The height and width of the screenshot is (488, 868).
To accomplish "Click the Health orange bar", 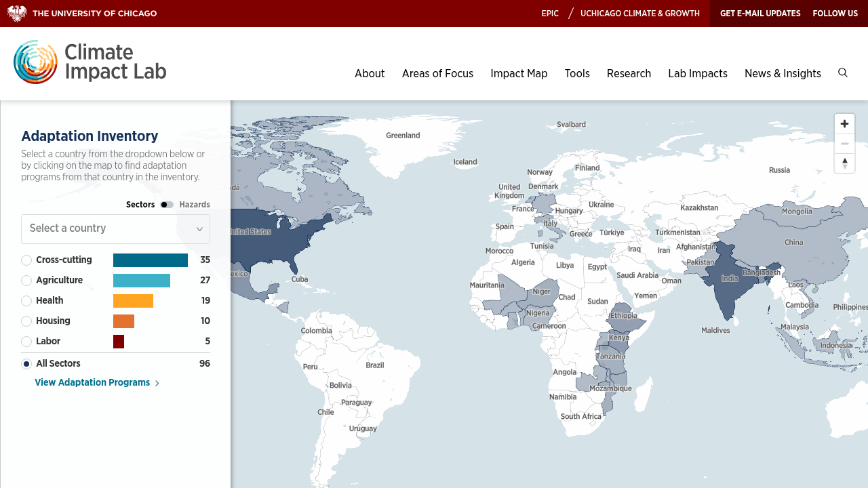I will (133, 301).
